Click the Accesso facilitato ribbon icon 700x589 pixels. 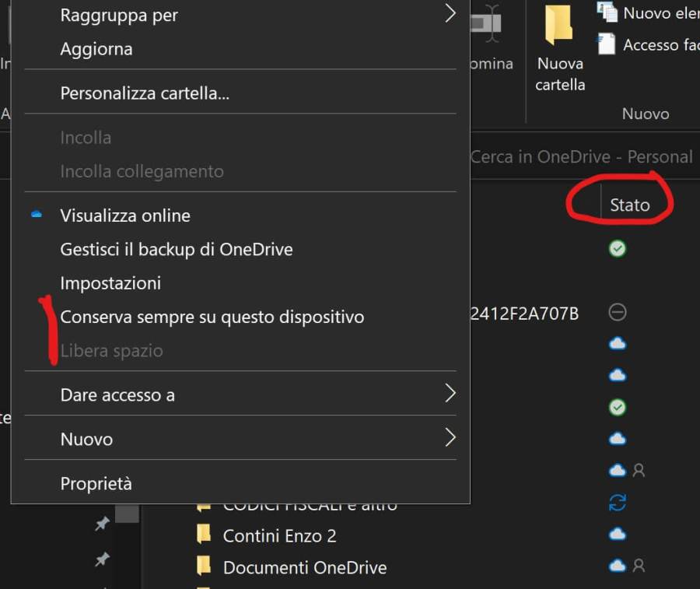click(607, 44)
